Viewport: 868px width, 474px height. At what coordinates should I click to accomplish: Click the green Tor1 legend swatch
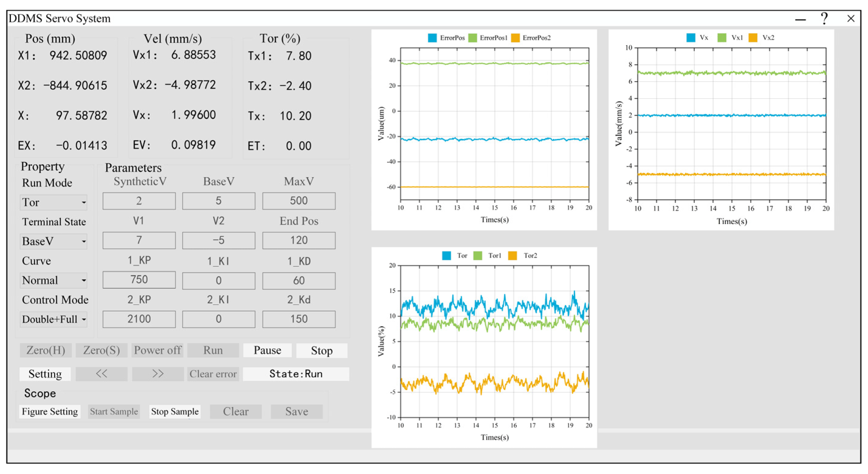click(478, 255)
